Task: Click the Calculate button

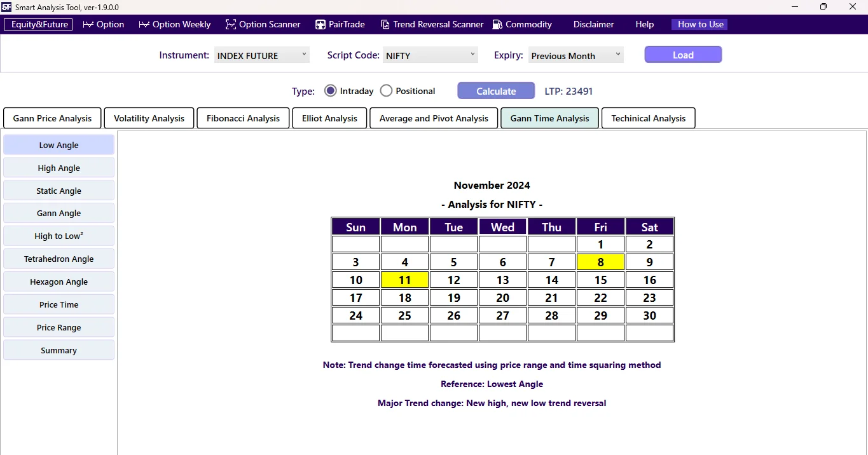Action: pyautogui.click(x=495, y=90)
